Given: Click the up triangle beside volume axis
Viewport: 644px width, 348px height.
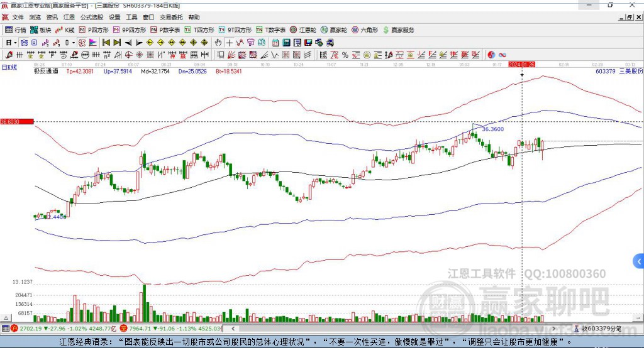Looking at the screenshot, I should (x=6, y=318).
